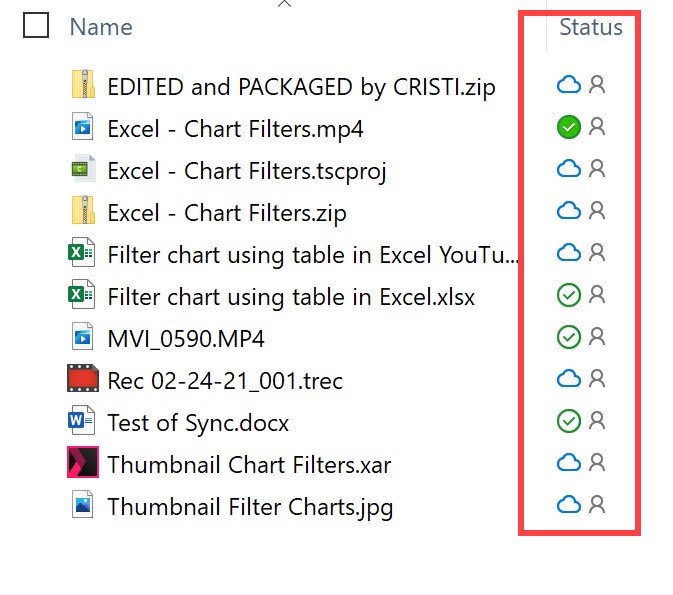The height and width of the screenshot is (595, 673).
Task: Click cloud status icon for Filter chart YouTu... file
Action: (x=569, y=253)
